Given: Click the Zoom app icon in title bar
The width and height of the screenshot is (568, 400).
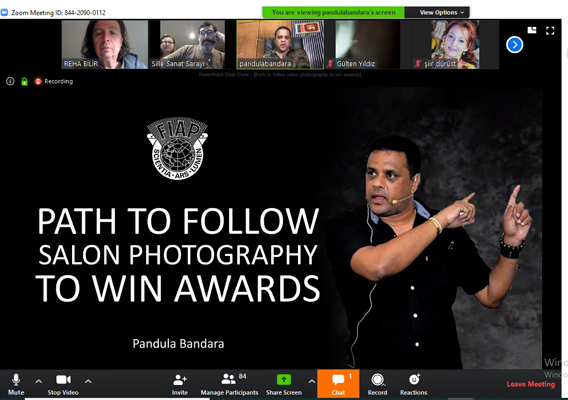Looking at the screenshot, I should pos(4,13).
